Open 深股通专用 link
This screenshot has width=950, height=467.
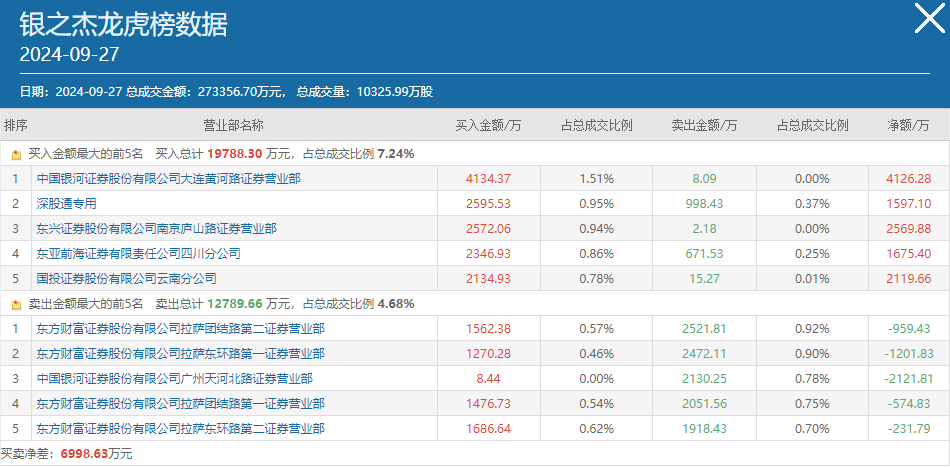click(66, 204)
